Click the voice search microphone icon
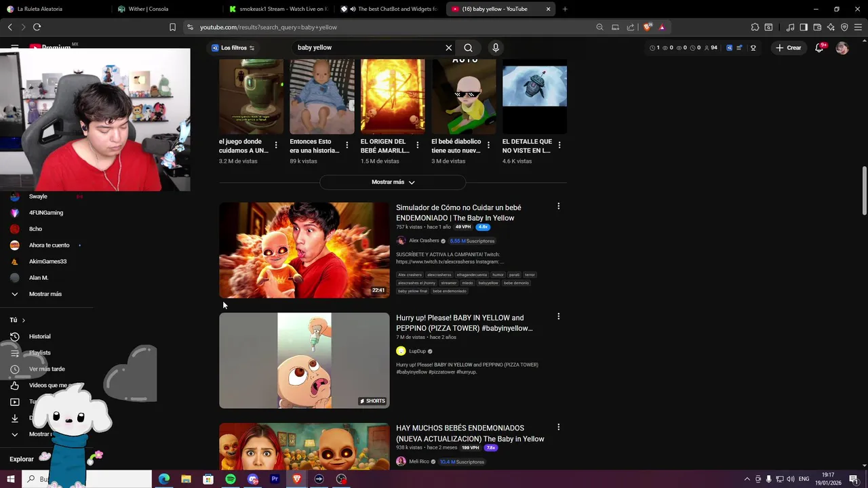 pos(496,47)
